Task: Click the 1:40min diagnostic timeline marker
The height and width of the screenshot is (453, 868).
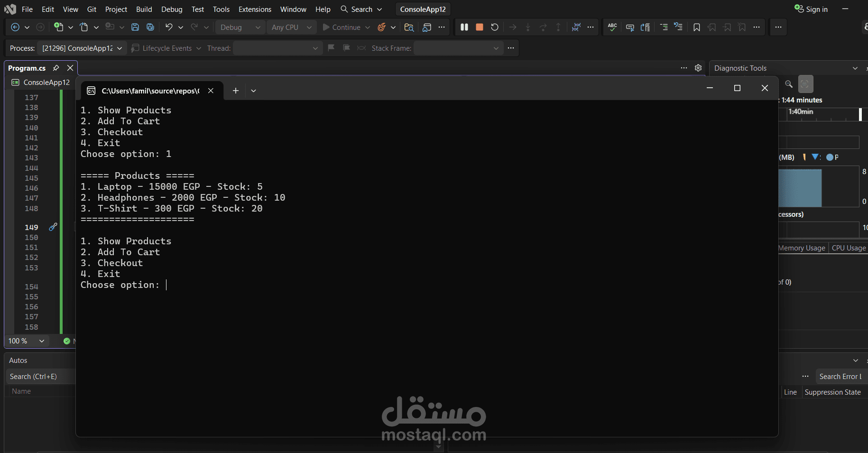Action: coord(801,111)
